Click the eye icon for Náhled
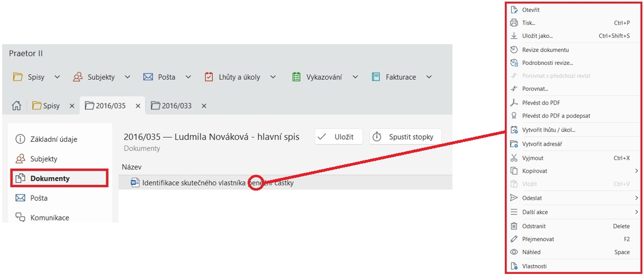644x275 pixels. [x=514, y=252]
